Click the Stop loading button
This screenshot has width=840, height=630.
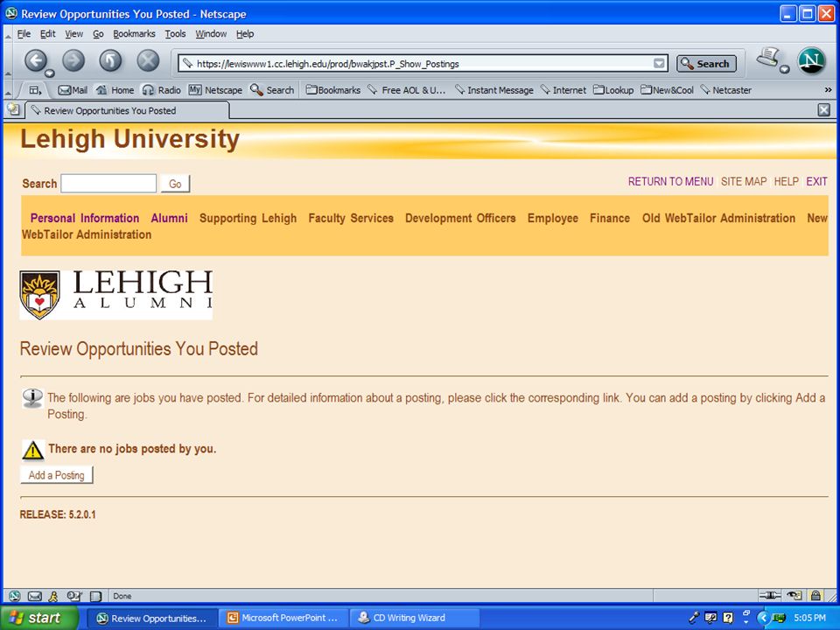tap(148, 60)
